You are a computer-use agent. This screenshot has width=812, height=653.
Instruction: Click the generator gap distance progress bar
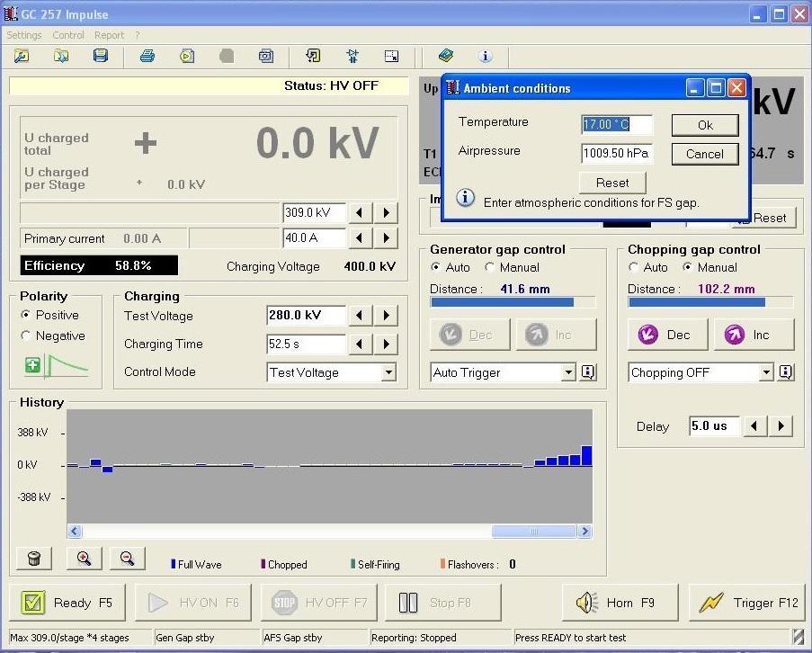coord(513,302)
